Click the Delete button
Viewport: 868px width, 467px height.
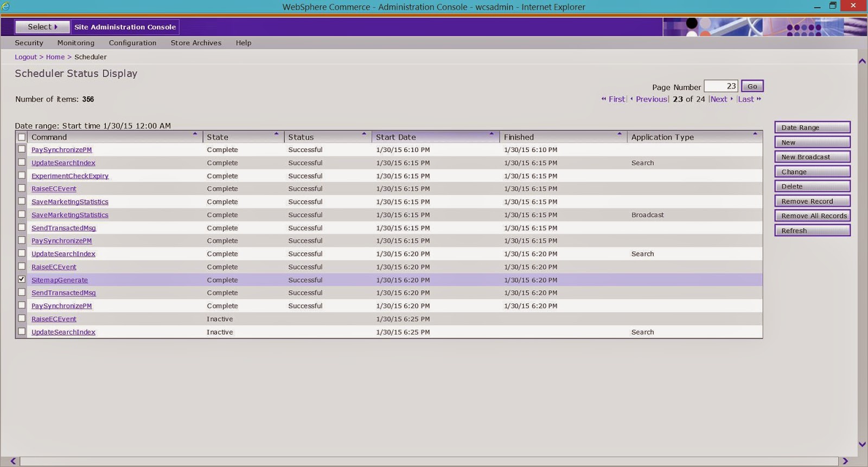(812, 186)
